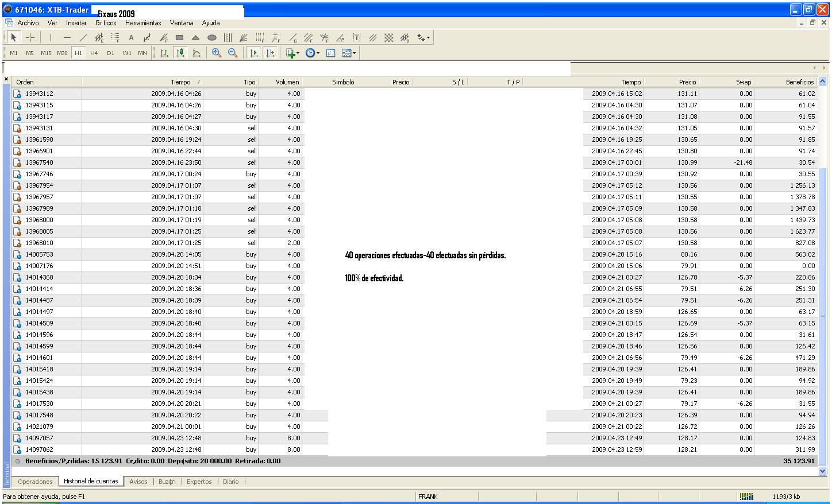
Task: Select the crosshair cursor tool
Action: tap(30, 38)
